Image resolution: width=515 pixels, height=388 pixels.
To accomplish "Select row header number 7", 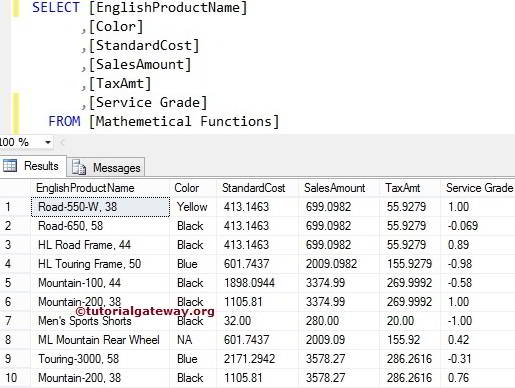I will 15,321.
